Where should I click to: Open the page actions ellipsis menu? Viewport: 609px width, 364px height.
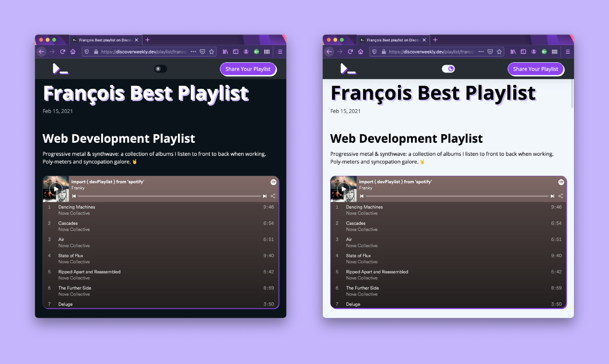click(193, 51)
